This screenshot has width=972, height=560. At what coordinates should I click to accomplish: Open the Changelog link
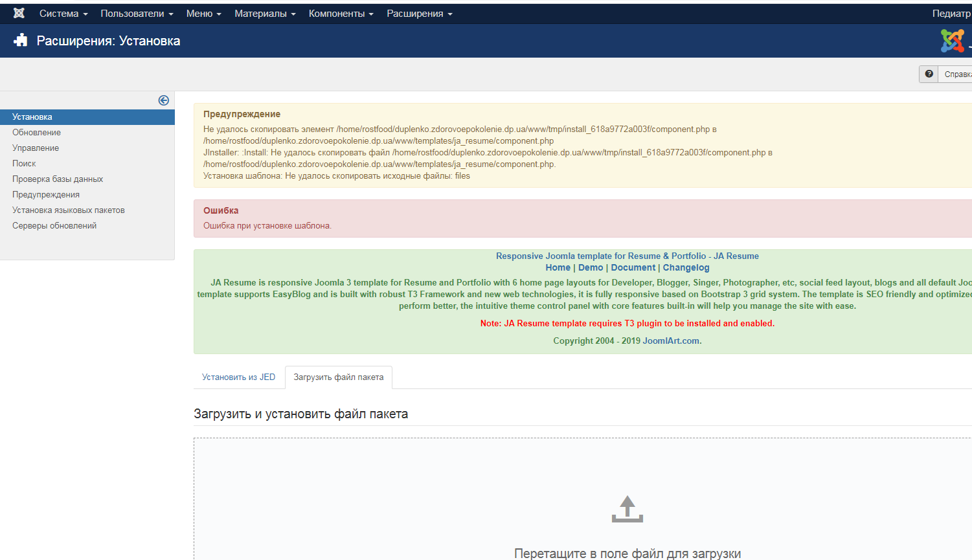pyautogui.click(x=686, y=268)
